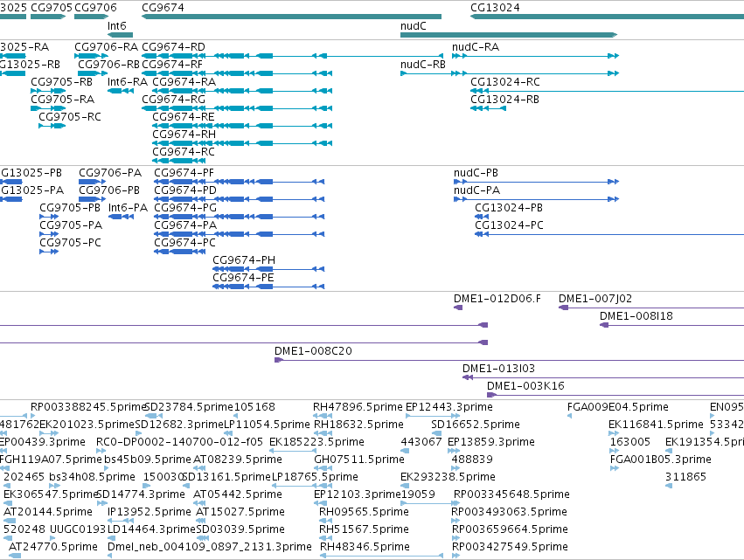Open protein CG9674-PF

pyautogui.click(x=184, y=173)
